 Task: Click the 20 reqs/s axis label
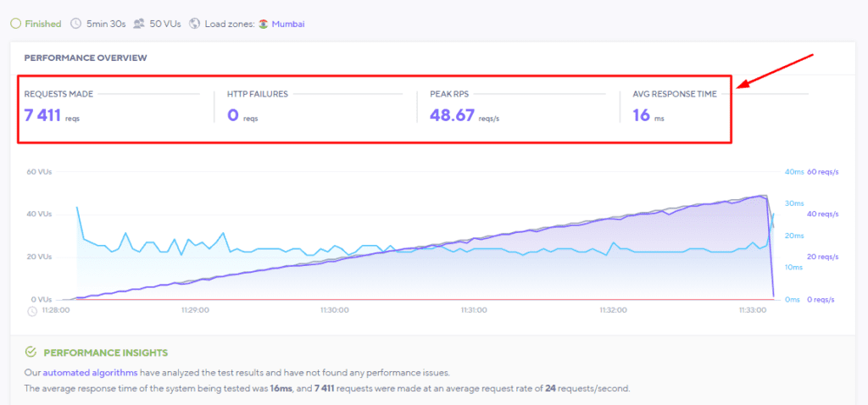823,257
